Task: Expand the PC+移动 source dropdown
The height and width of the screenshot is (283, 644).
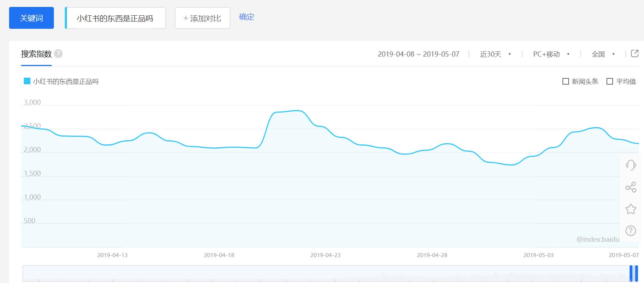Action: tap(551, 54)
